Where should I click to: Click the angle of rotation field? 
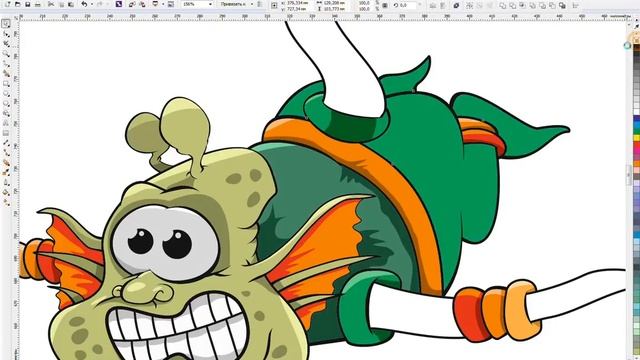coord(409,5)
